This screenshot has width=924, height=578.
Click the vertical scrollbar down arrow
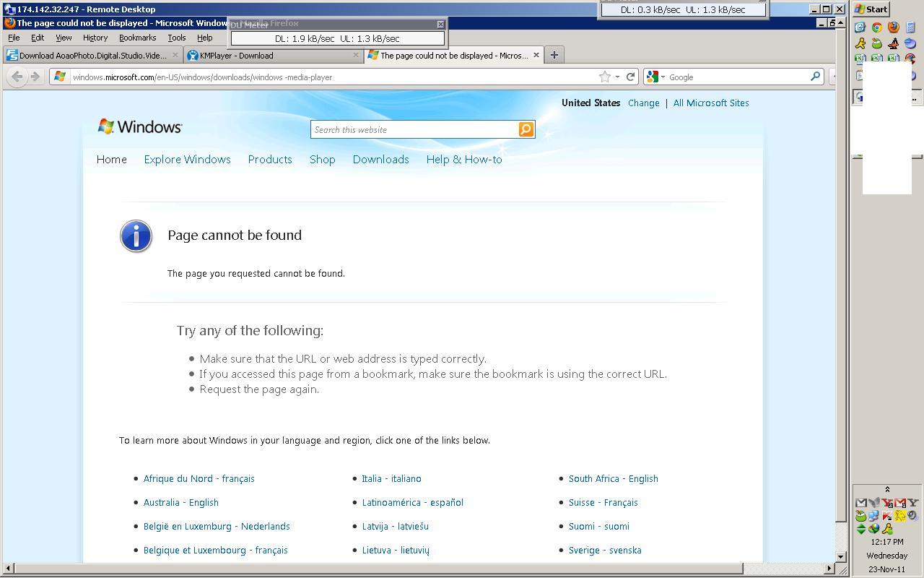coord(841,556)
